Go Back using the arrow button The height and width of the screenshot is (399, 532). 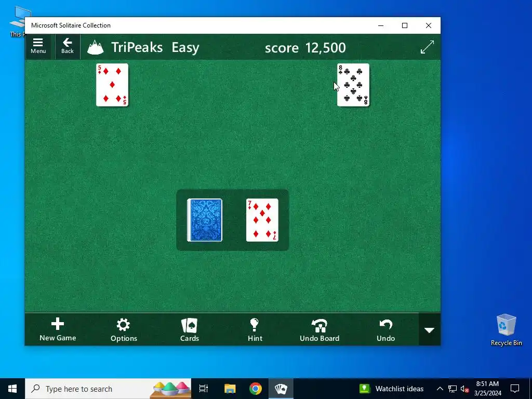[68, 46]
